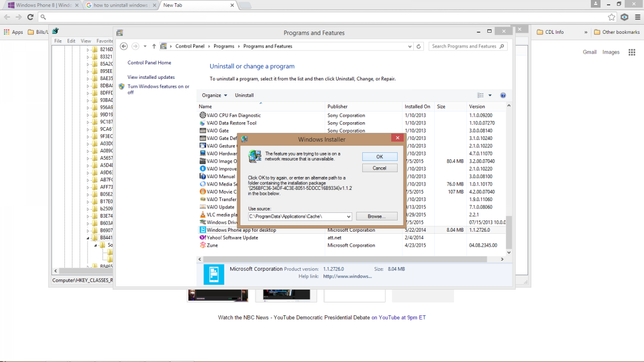Click OK in Windows Installer dialog
The image size is (644, 362).
(380, 157)
